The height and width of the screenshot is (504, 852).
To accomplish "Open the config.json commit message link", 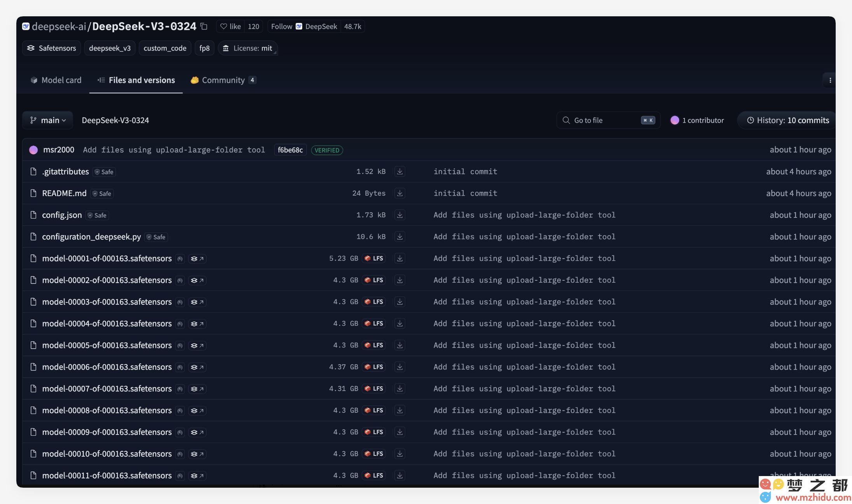I will 524,215.
